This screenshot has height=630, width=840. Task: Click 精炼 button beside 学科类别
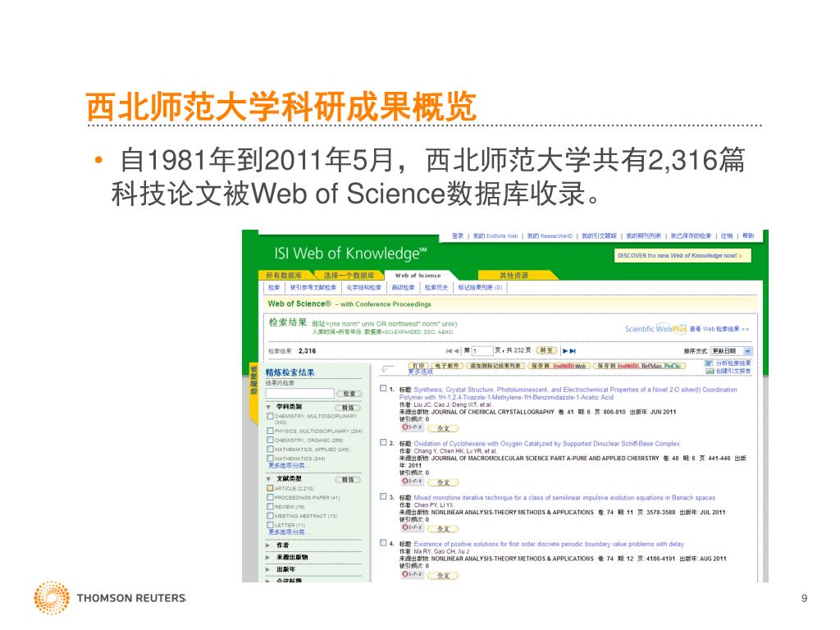(348, 408)
